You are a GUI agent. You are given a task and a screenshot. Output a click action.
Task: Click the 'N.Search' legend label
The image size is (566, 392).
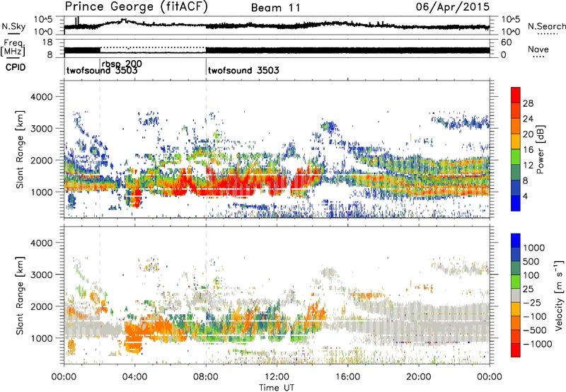[547, 26]
